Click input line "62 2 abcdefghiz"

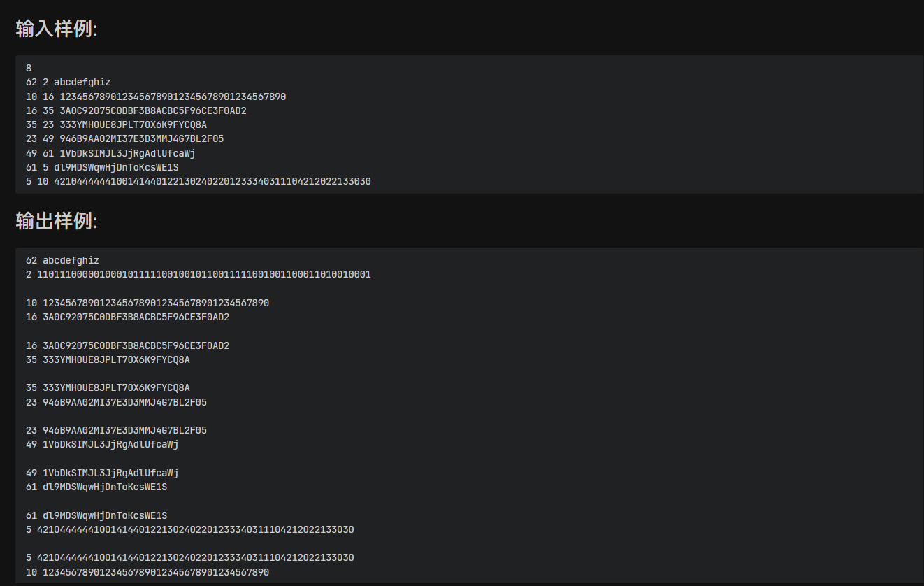pos(68,82)
